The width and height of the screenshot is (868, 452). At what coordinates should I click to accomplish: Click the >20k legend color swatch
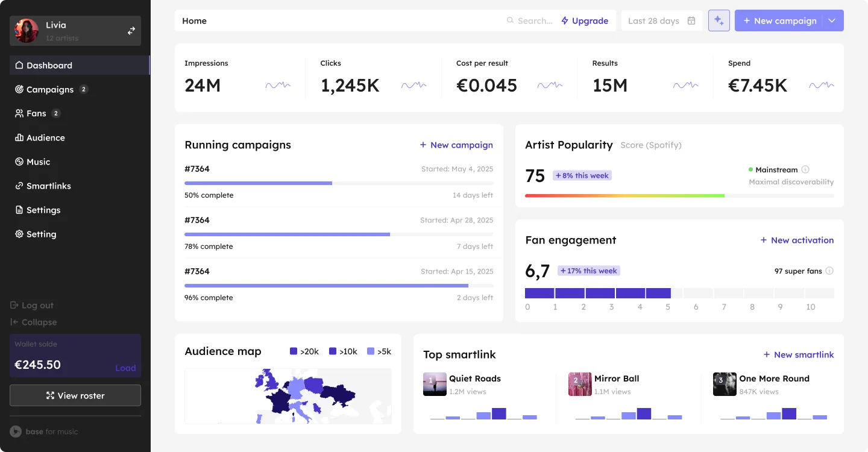tap(294, 351)
